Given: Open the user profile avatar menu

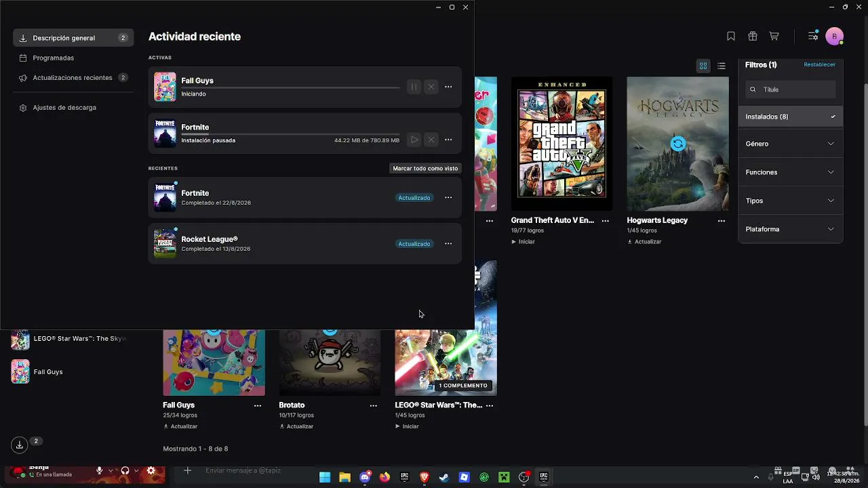Looking at the screenshot, I should 835,37.
